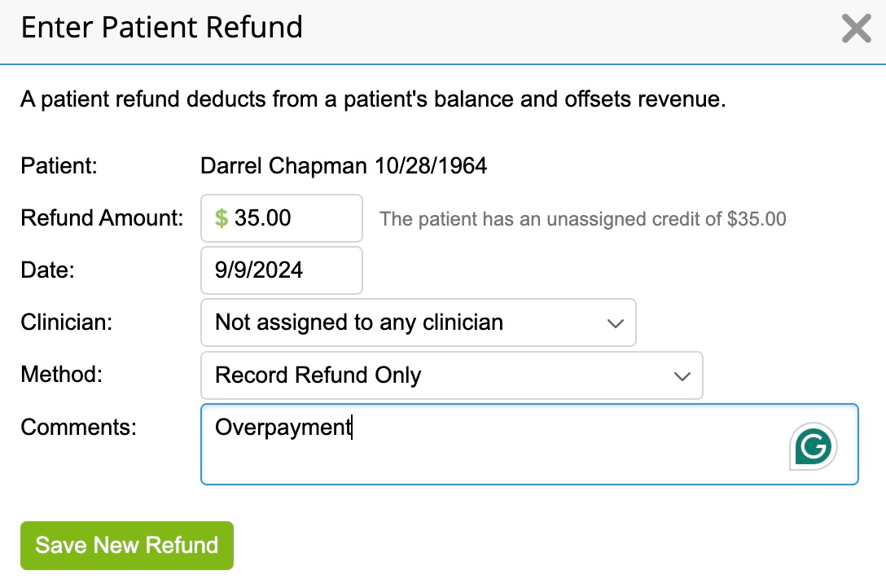Focus the Refund Amount field showing 35.00
The height and width of the screenshot is (588, 886).
tap(289, 218)
